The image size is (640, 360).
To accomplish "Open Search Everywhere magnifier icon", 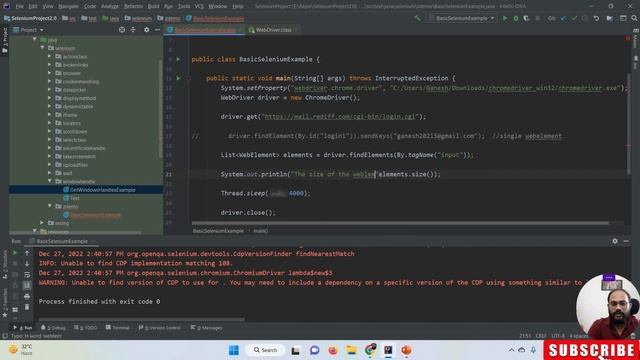I will (x=634, y=18).
